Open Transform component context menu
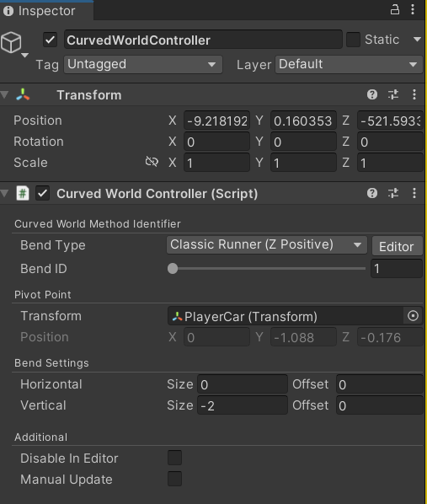This screenshot has width=427, height=504. [x=414, y=94]
